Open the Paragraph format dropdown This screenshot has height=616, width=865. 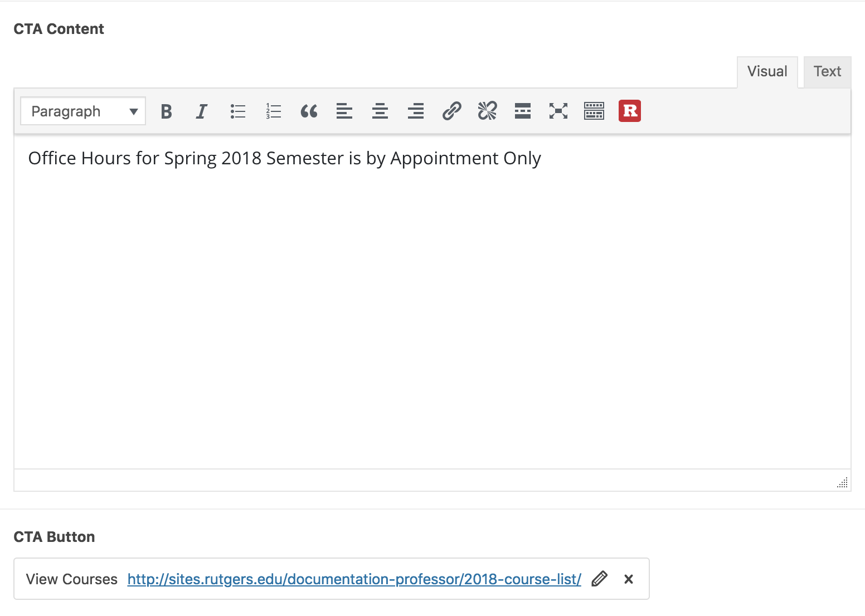coord(83,111)
